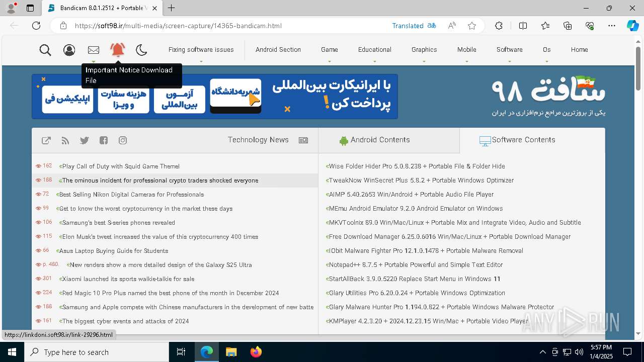The height and width of the screenshot is (362, 644).
Task: Open the Collections icon
Action: [x=568, y=26]
